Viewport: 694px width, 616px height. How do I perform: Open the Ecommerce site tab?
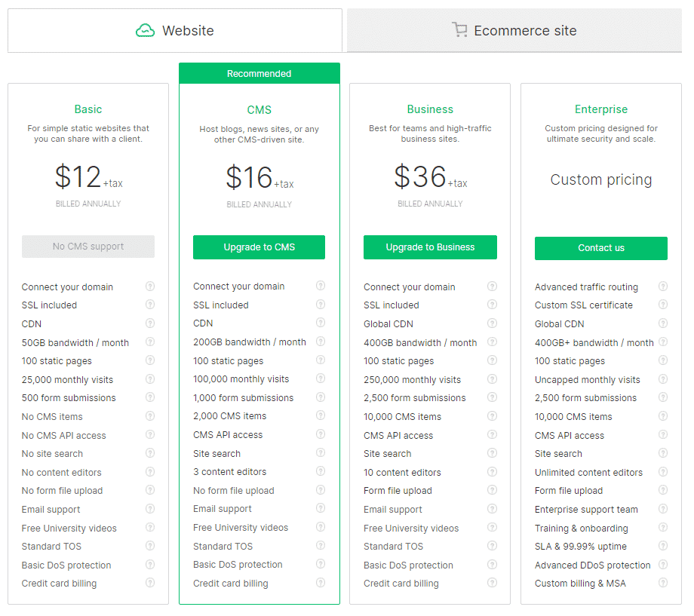point(514,31)
